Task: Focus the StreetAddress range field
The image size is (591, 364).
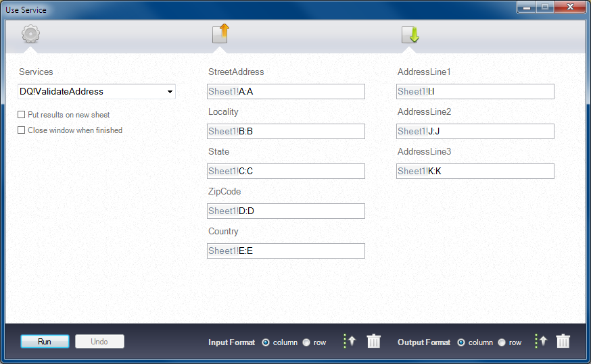Action: [x=286, y=91]
